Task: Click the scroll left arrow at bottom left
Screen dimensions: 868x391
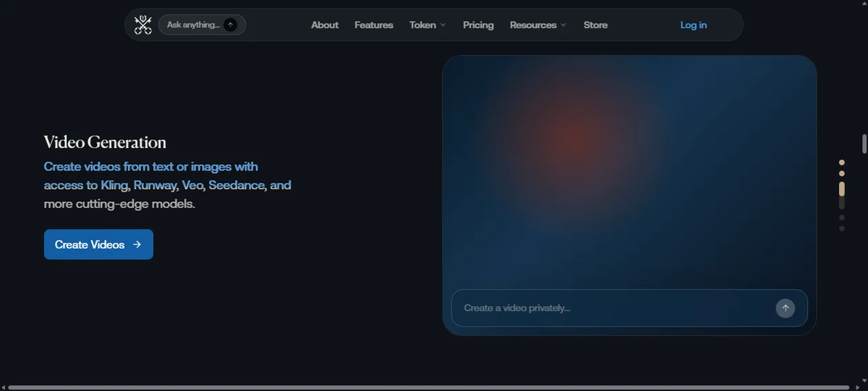Action: tap(3, 388)
